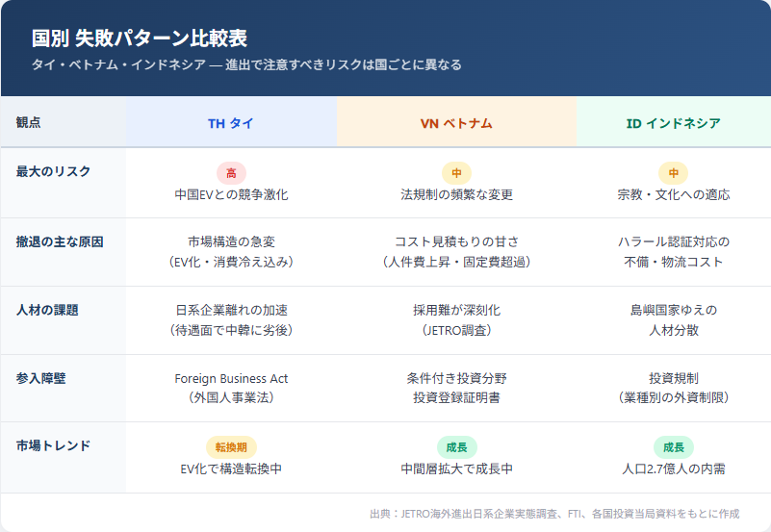
Task: Click the 採用難が深刻化 (JETRO調査) cell
Action: coord(456,319)
